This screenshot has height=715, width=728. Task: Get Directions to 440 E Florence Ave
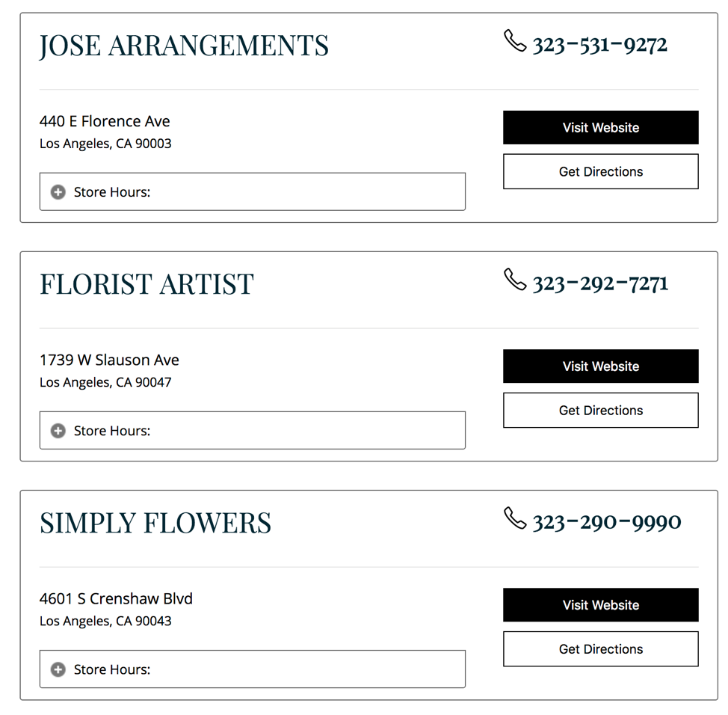click(x=601, y=172)
